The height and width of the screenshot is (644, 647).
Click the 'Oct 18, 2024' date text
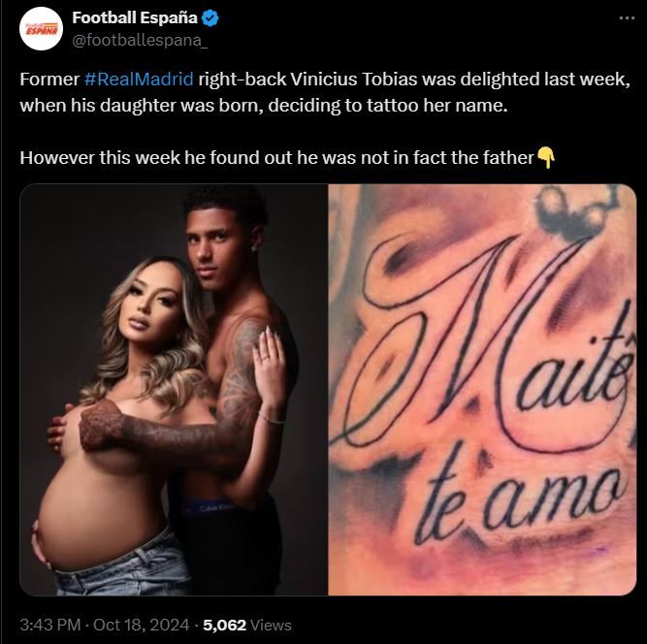point(141,625)
